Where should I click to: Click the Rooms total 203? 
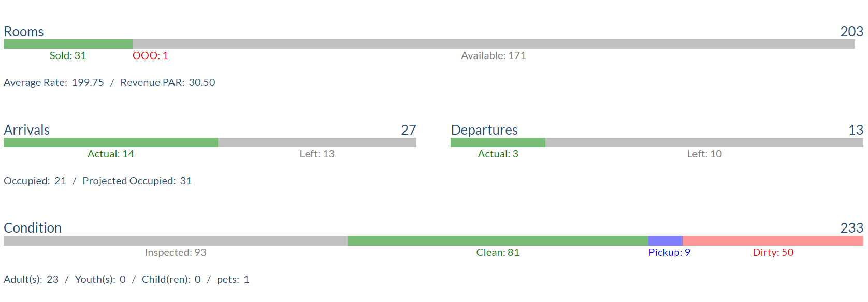click(x=851, y=32)
